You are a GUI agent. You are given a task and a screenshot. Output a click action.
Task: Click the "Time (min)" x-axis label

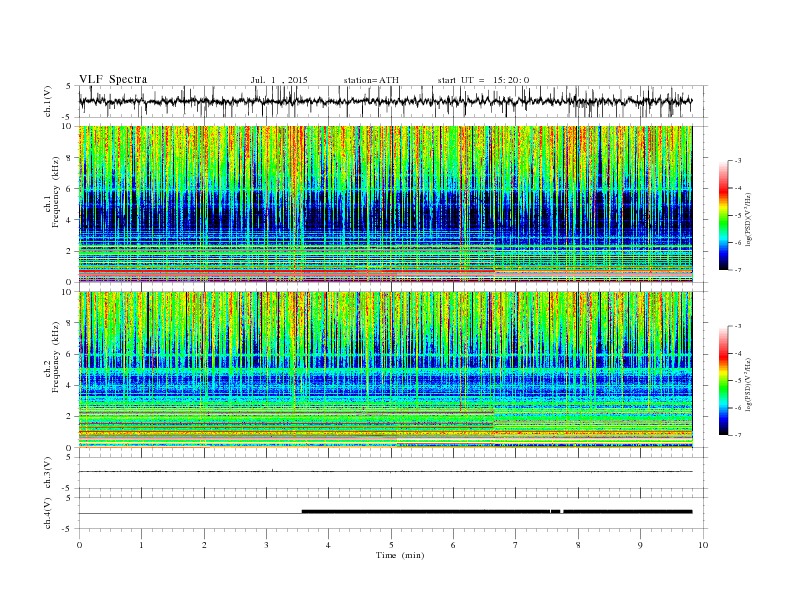tap(400, 555)
